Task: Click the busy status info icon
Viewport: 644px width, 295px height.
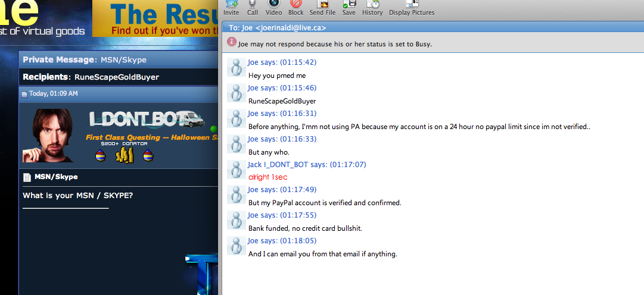Action: pyautogui.click(x=232, y=42)
